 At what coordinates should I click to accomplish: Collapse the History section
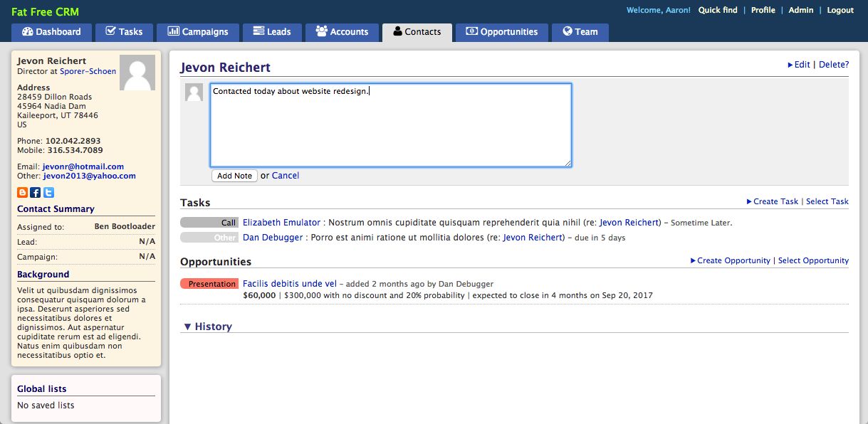tap(207, 327)
